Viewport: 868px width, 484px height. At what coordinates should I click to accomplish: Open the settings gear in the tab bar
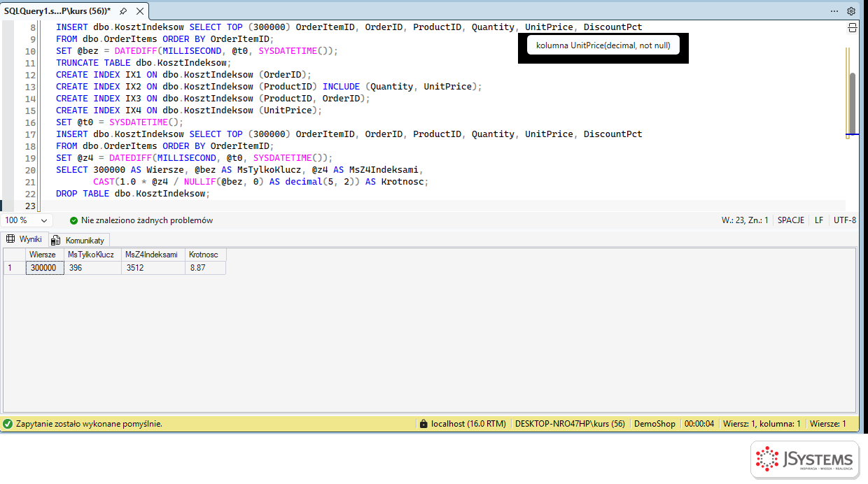point(851,11)
